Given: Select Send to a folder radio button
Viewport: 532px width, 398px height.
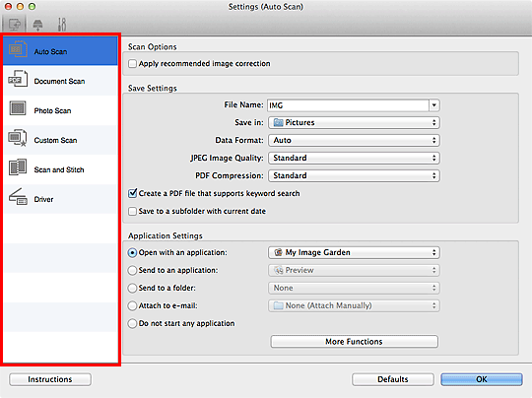Looking at the screenshot, I should (132, 288).
